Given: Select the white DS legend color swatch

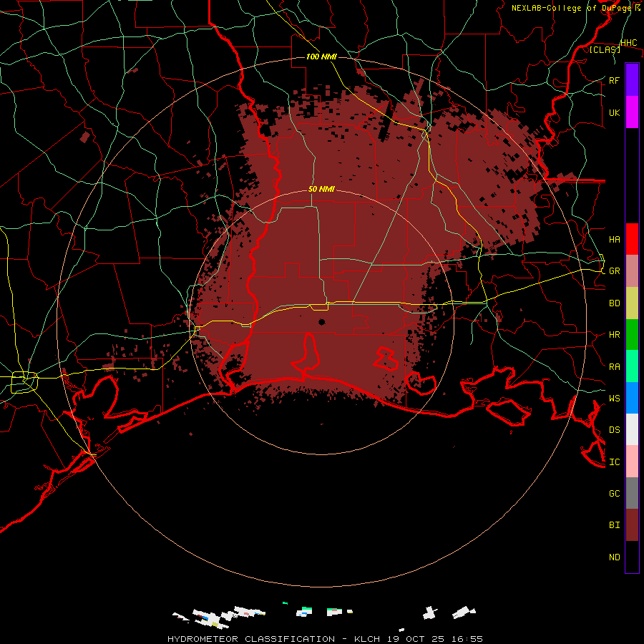Looking at the screenshot, I should [632, 429].
